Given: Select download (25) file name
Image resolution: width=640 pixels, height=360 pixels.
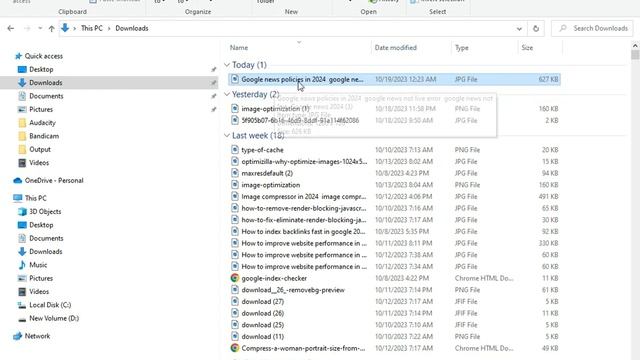Looking at the screenshot, I should (262, 325).
